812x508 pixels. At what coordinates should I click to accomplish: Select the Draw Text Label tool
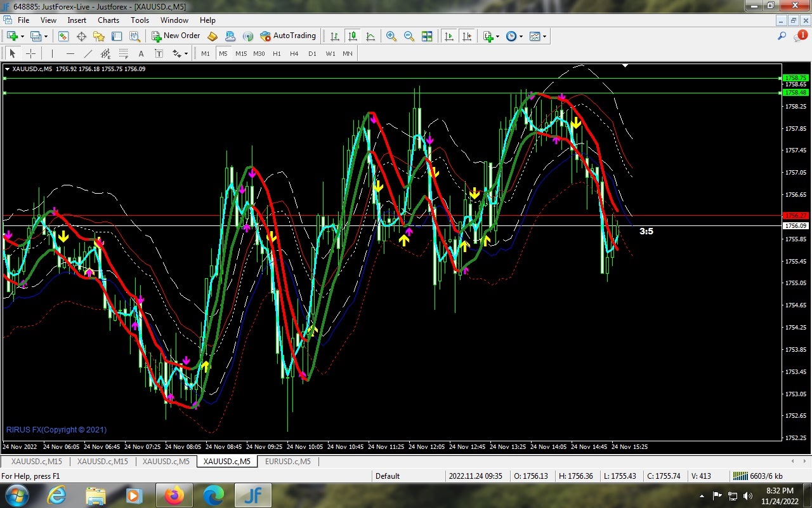coord(159,54)
